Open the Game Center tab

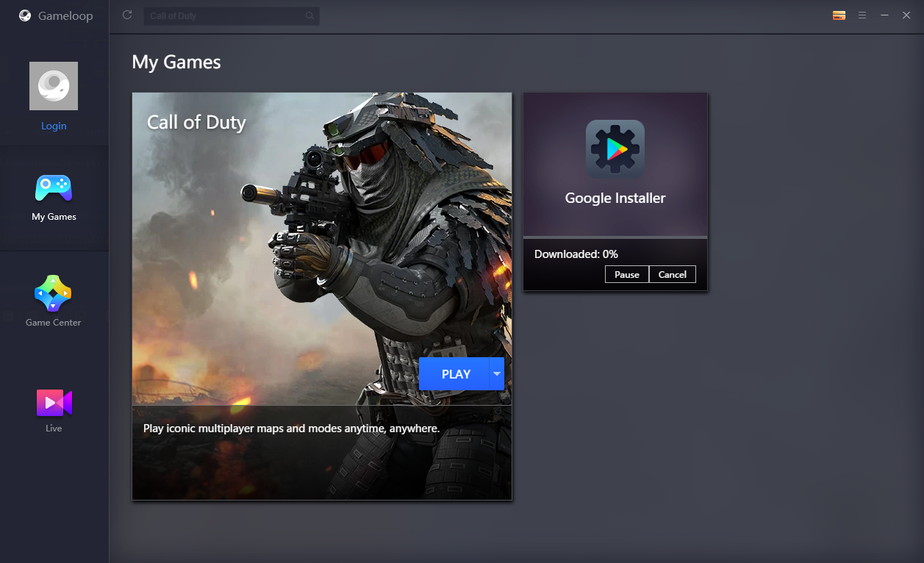(54, 302)
